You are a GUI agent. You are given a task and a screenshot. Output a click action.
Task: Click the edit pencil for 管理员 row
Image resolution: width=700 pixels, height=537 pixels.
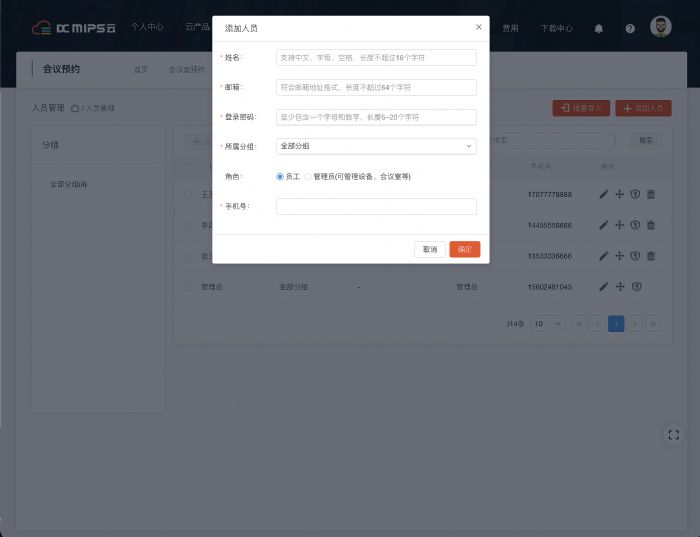click(x=604, y=287)
